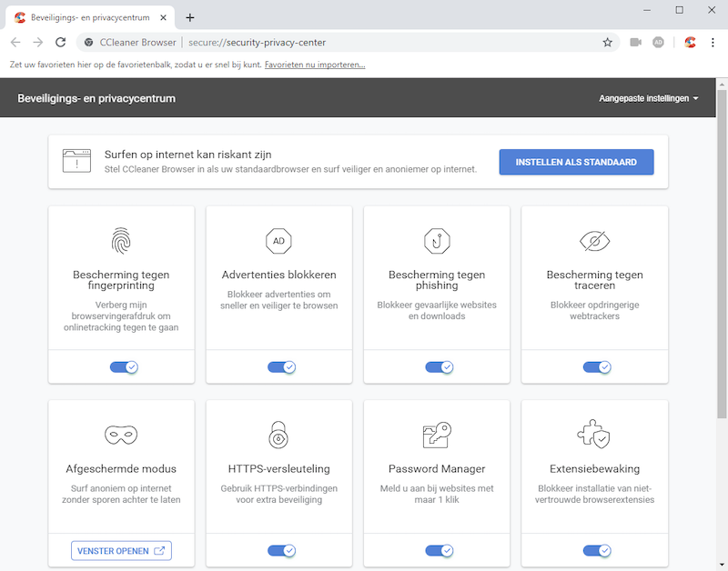Click the crossed-out eye tracking icon
This screenshot has width=728, height=571.
[x=594, y=241]
